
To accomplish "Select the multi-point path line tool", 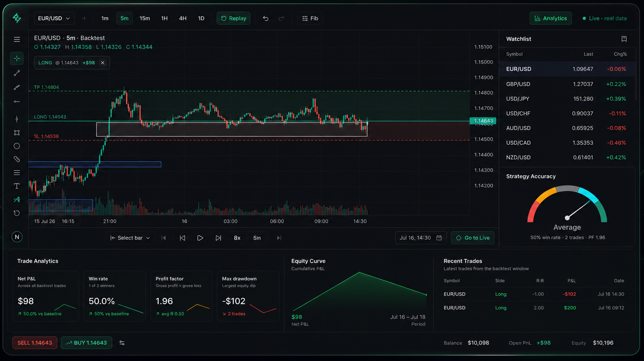I will [x=17, y=88].
